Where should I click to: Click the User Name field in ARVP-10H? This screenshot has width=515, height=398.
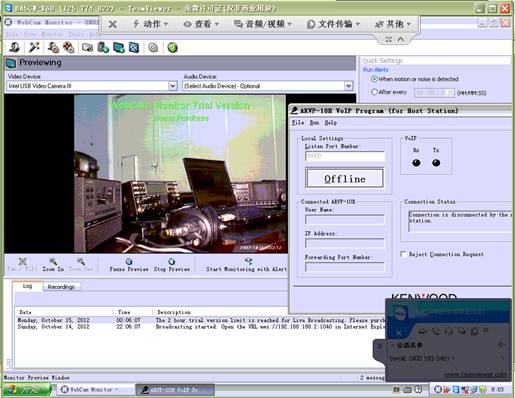click(345, 219)
